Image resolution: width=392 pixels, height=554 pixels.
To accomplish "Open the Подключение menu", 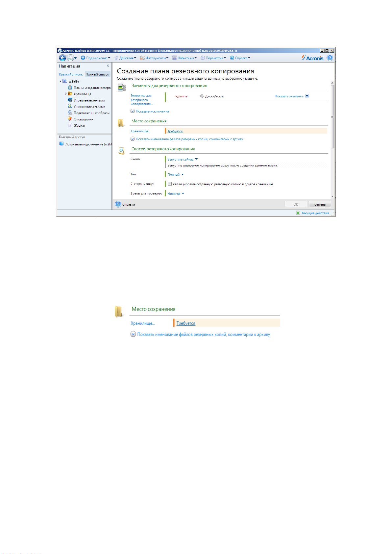I will [x=96, y=58].
